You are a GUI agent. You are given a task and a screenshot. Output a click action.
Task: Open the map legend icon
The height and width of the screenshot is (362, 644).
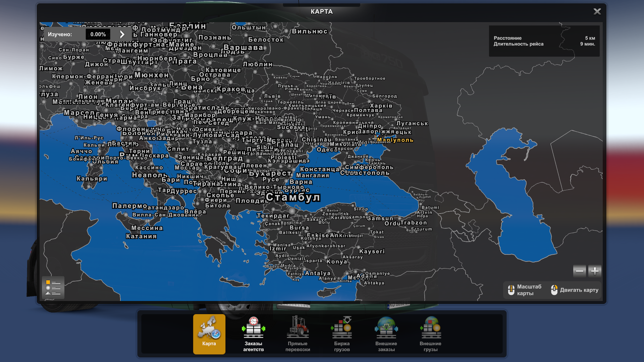[53, 288]
